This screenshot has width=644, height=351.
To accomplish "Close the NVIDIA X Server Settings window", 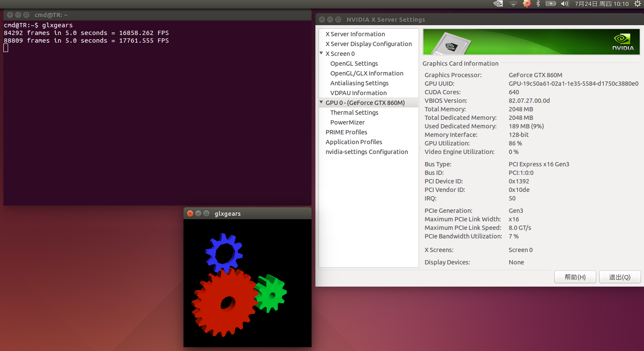I will 322,19.
